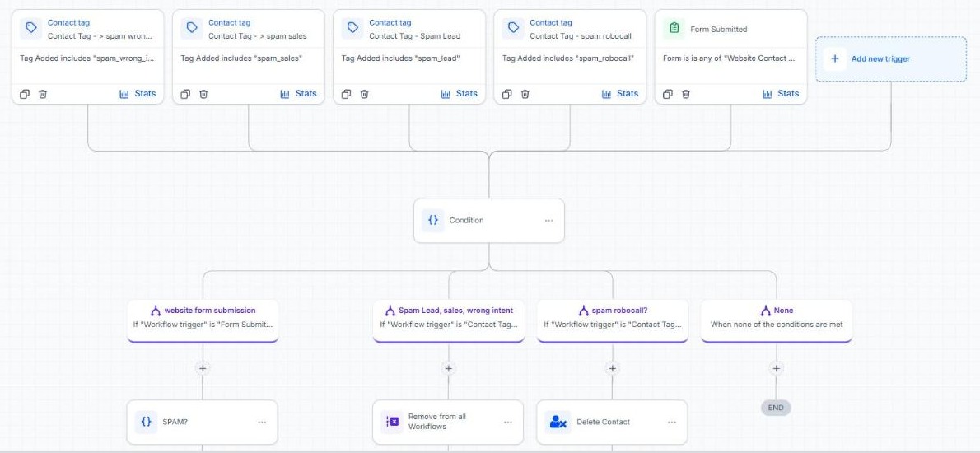Click Add new trigger button
980x453 pixels.
891,58
